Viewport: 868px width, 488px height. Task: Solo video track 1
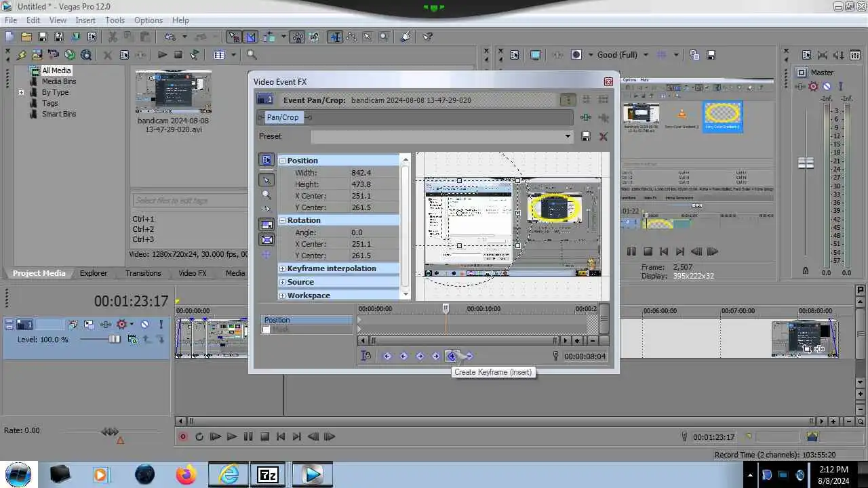161,325
